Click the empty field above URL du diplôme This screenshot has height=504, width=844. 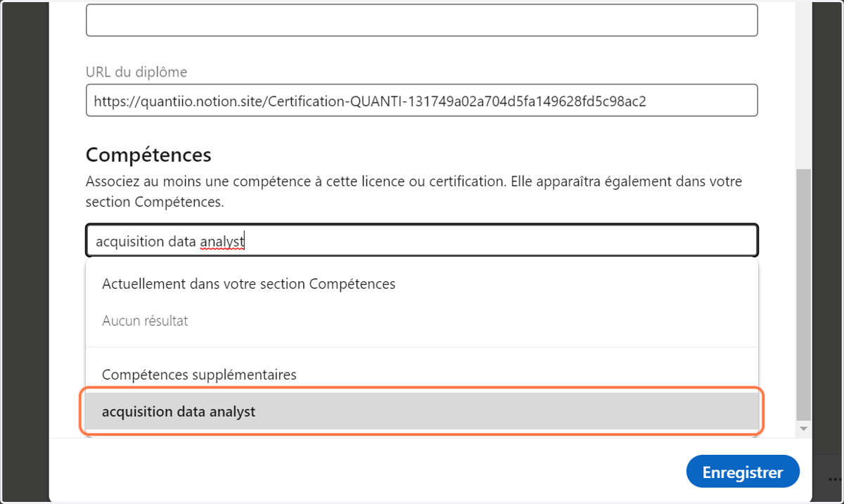pos(422,20)
